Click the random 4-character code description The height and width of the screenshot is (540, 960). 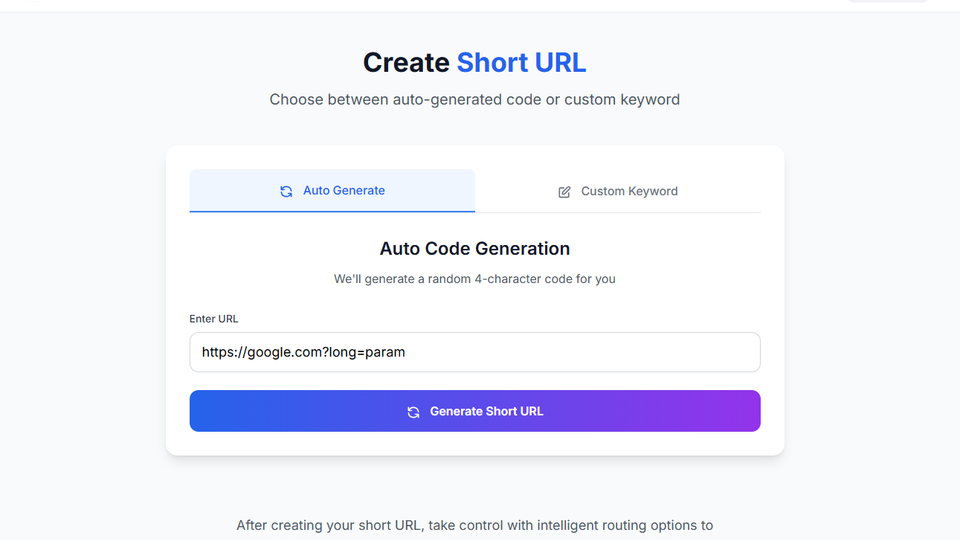(x=475, y=279)
